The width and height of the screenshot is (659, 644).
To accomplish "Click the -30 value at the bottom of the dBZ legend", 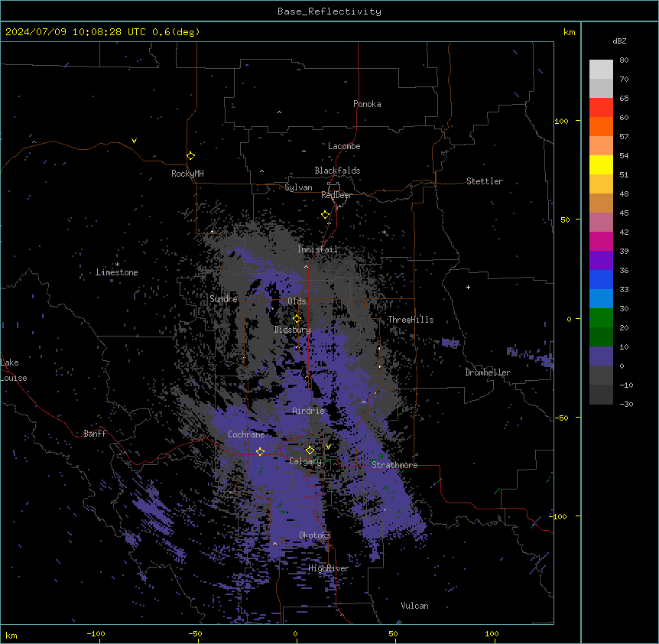I will pyautogui.click(x=626, y=404).
